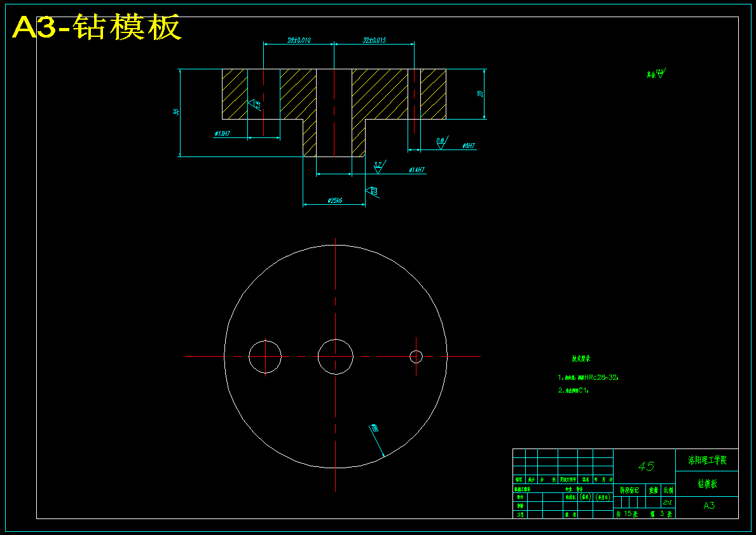Click the left hatched section area
The image size is (756, 535).
(235, 94)
